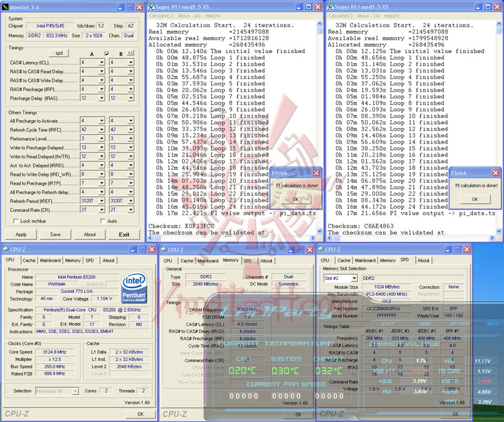The height and width of the screenshot is (422, 504).
Task: Close the right Super PI window
Action: [x=498, y=6]
